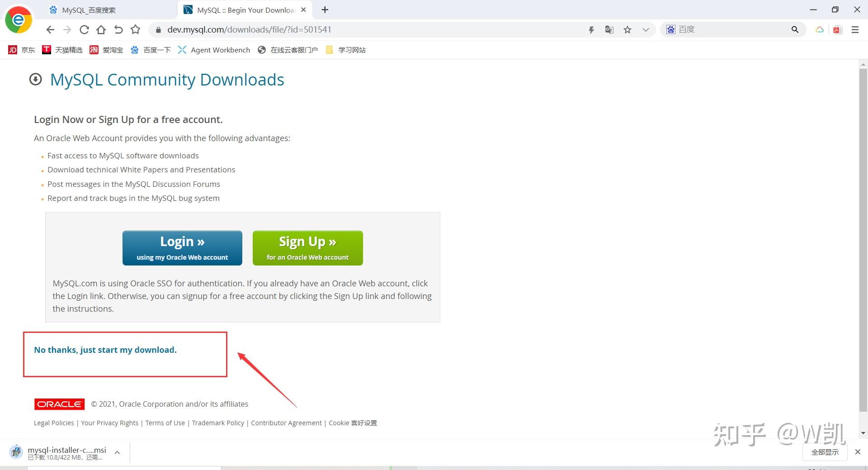Click the favorites star icon at the right of the address bar

[x=627, y=30]
